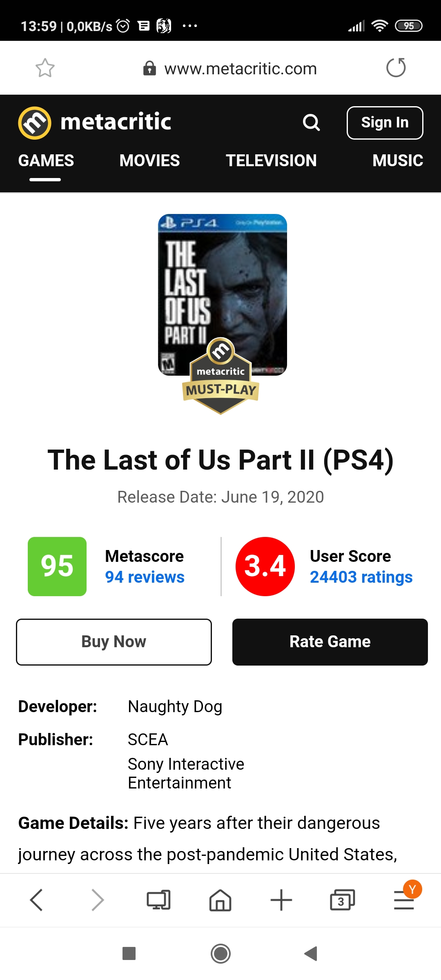Tap the Last of Us cover art

(223, 294)
